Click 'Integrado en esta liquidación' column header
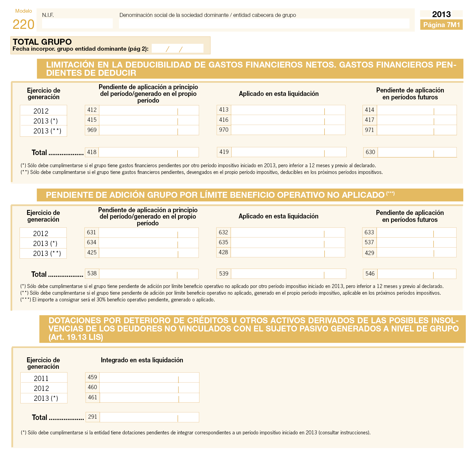 142,360
